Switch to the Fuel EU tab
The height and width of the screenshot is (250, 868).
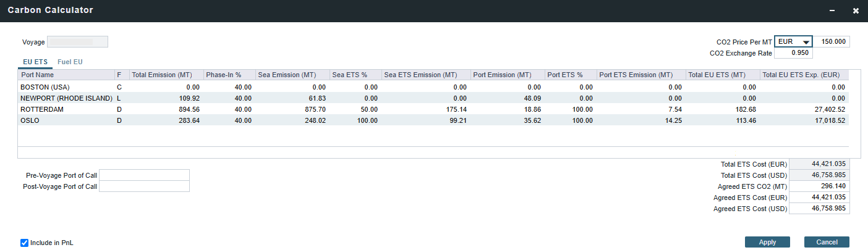[70, 62]
